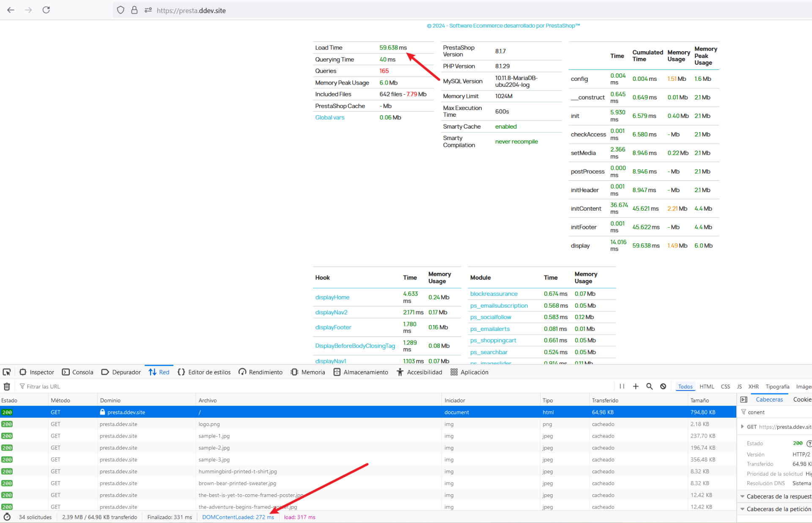Open network search with magnifier icon
The height and width of the screenshot is (523, 812).
pyautogui.click(x=650, y=386)
